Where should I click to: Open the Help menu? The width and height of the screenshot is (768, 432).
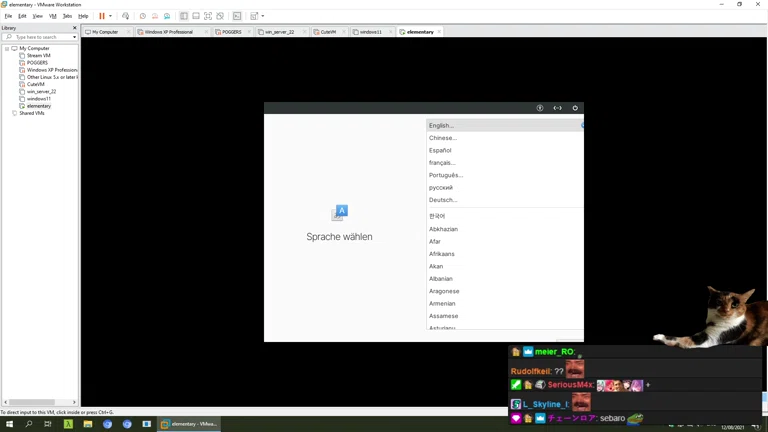click(83, 16)
